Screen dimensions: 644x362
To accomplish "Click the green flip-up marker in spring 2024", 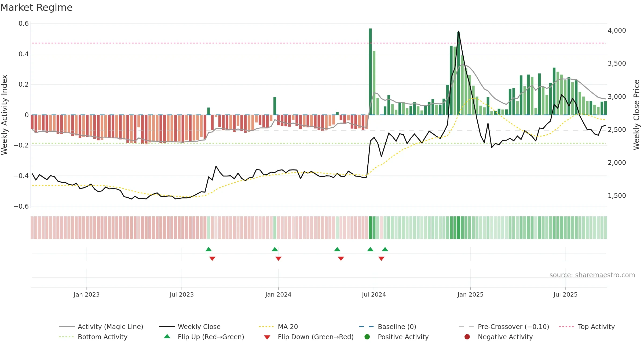I will 337,249.
